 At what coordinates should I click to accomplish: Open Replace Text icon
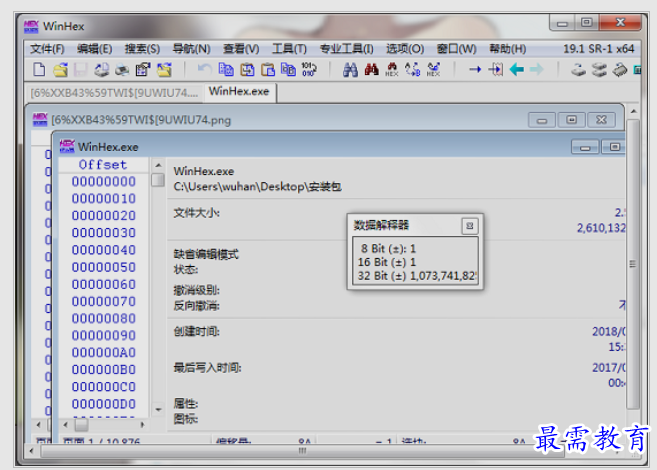[413, 69]
